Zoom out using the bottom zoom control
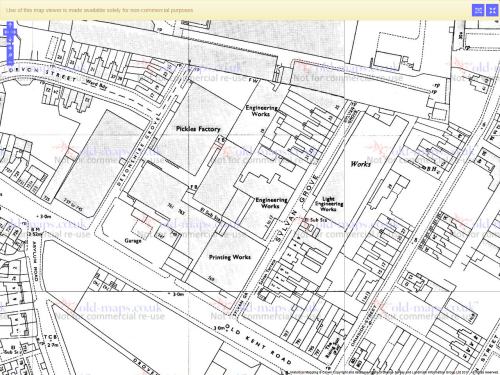Viewport: 500px width, 375px height. point(10,62)
